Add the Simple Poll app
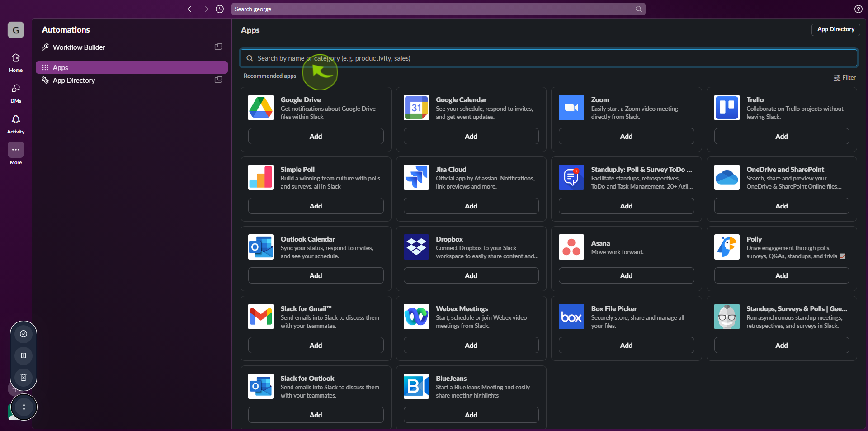The image size is (868, 431). pyautogui.click(x=316, y=206)
